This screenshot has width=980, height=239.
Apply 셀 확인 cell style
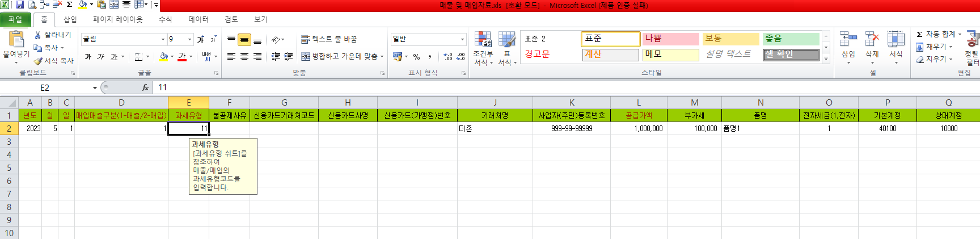(x=791, y=54)
